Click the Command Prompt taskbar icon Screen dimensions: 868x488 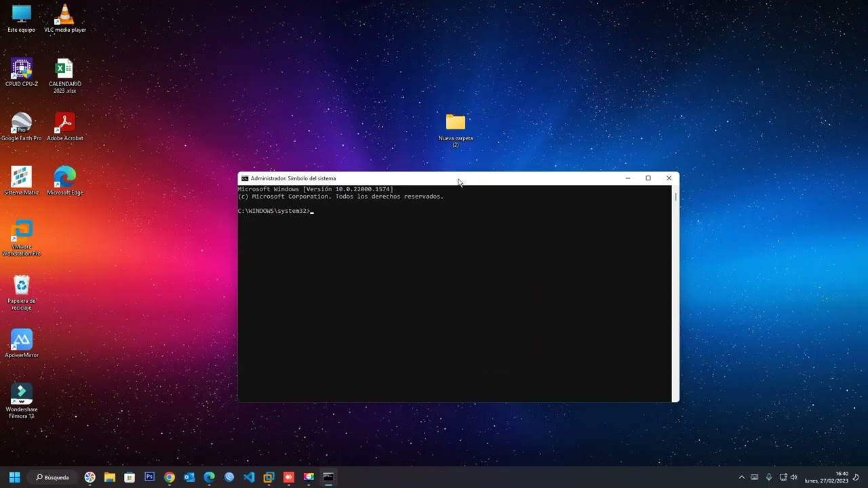[328, 477]
